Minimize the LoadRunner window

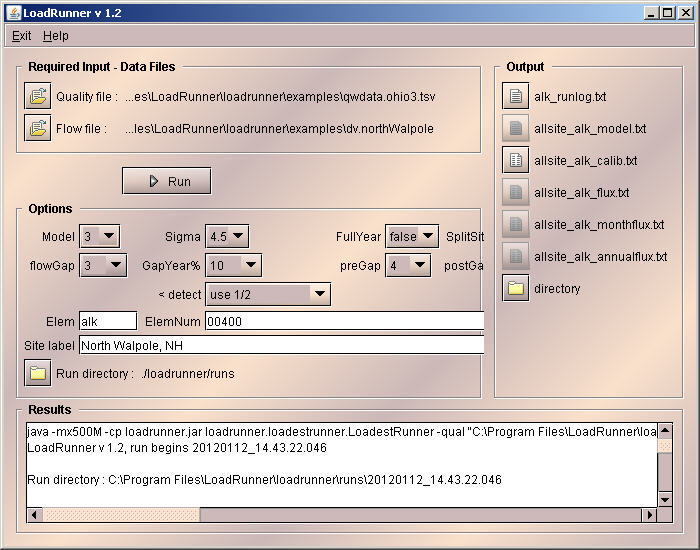click(x=651, y=12)
